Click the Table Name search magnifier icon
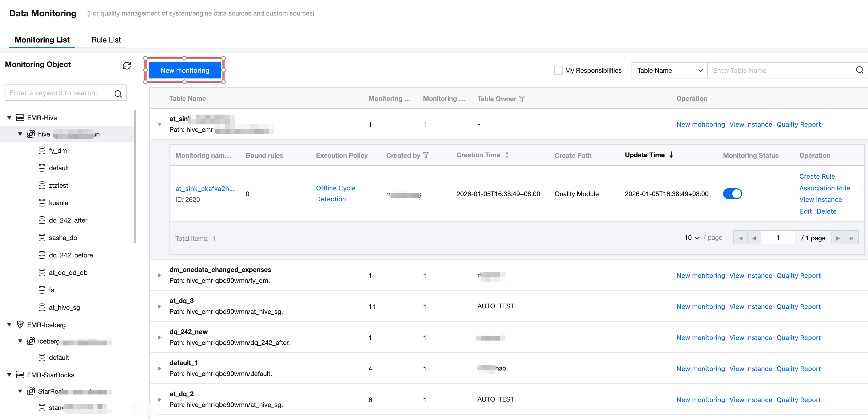This screenshot has width=868, height=419. [860, 70]
